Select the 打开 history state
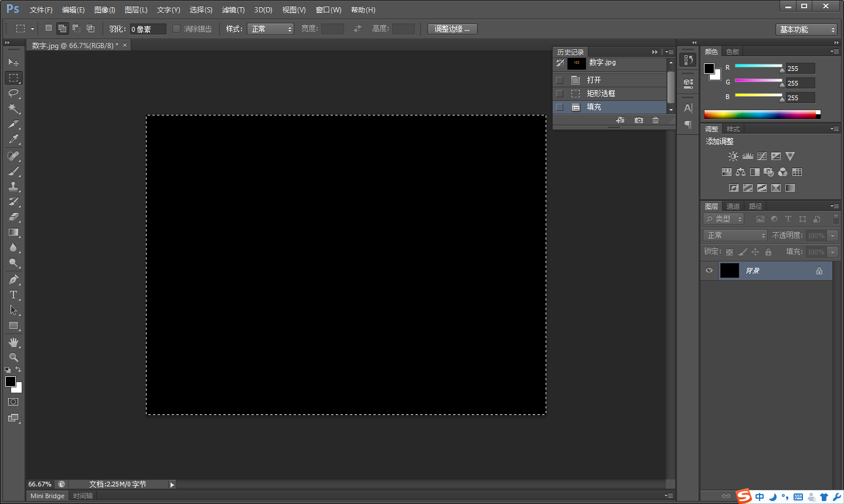Image resolution: width=844 pixels, height=504 pixels. pyautogui.click(x=610, y=80)
